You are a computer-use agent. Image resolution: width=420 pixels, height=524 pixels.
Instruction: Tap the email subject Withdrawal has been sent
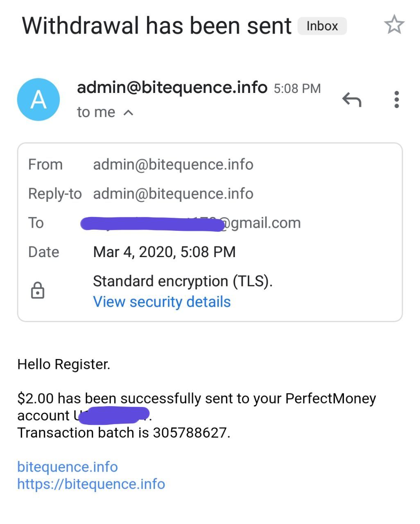tap(156, 26)
